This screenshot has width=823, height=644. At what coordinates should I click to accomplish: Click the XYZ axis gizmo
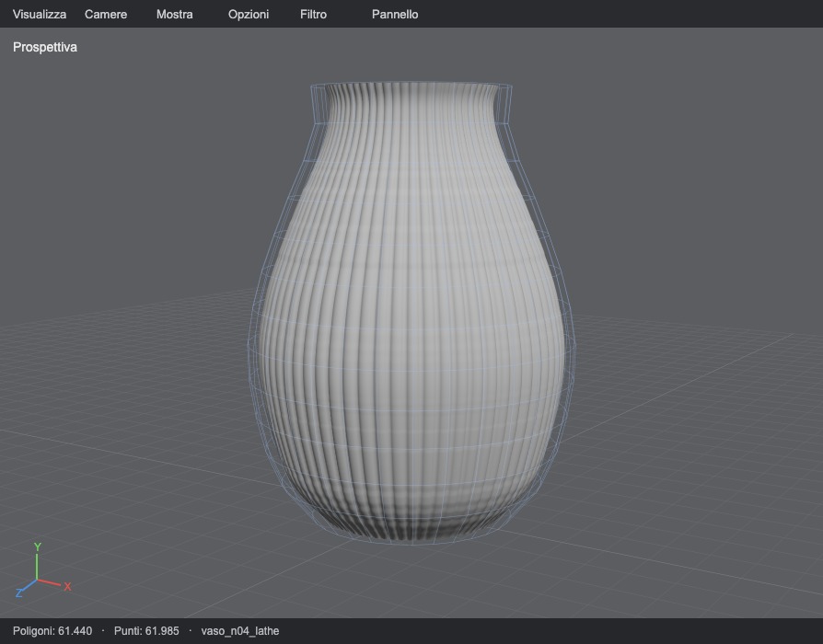(x=43, y=570)
